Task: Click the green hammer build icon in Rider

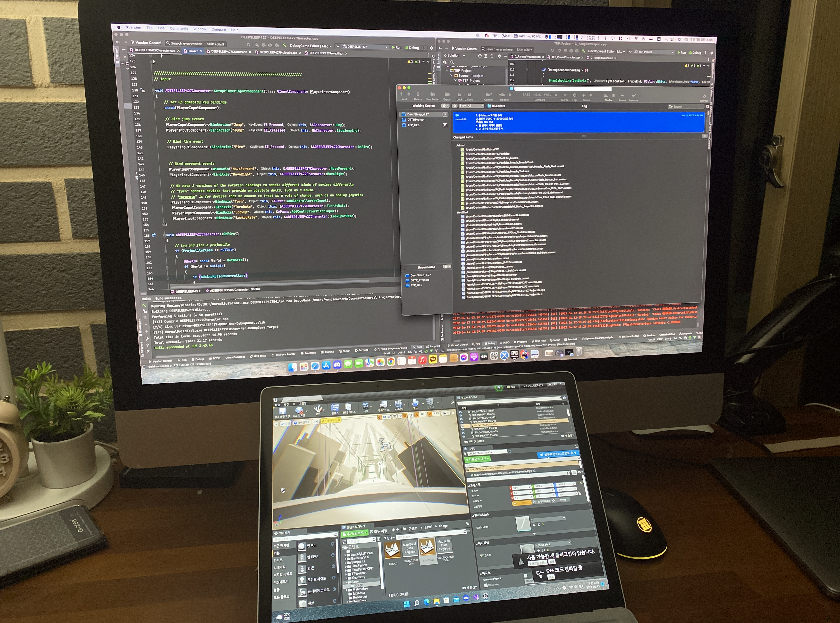Action: [284, 46]
